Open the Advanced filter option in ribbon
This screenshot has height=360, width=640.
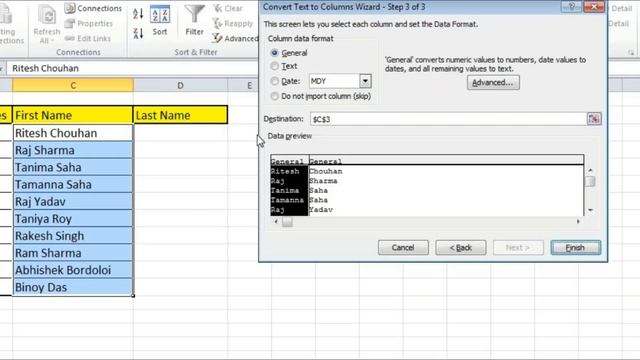click(235, 38)
